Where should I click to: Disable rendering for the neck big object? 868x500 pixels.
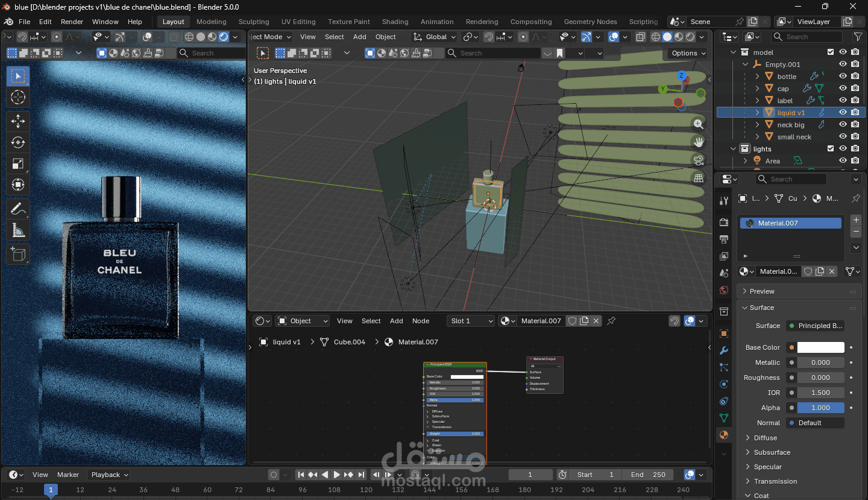[x=855, y=125]
